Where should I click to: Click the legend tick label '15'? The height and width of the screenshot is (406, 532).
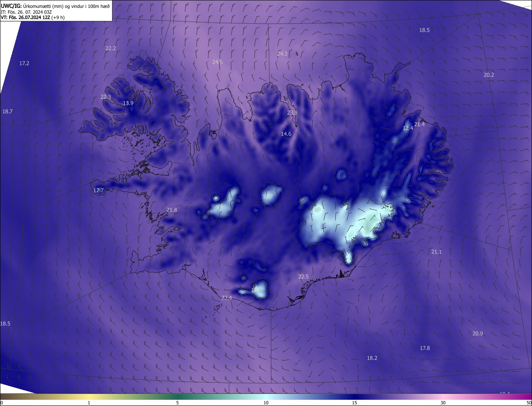355,403
